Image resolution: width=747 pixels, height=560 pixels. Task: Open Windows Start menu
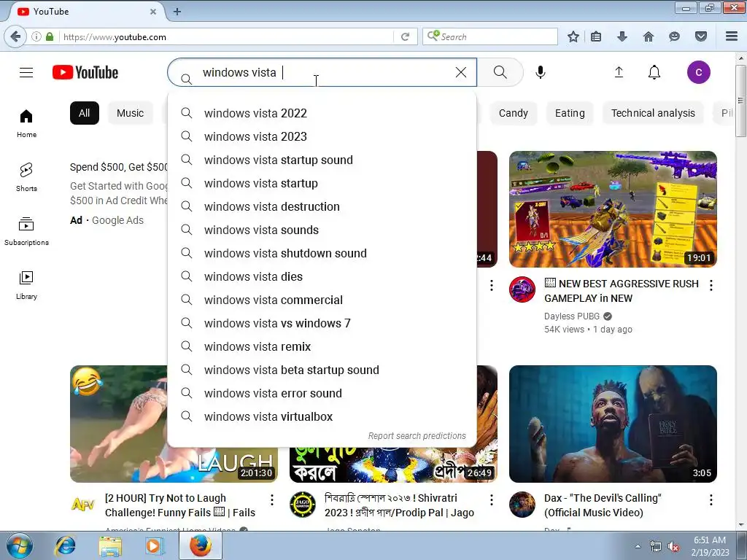pyautogui.click(x=20, y=545)
